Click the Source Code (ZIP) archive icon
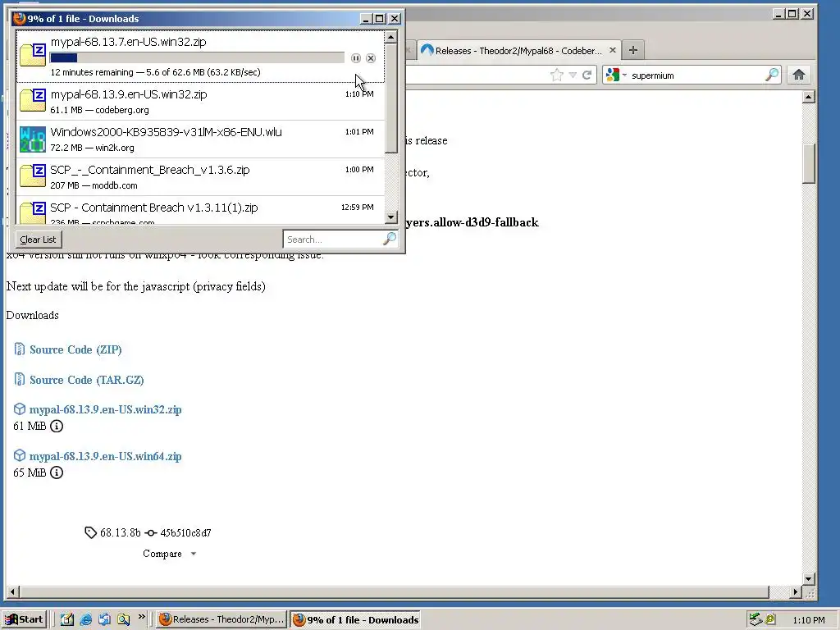Image resolution: width=840 pixels, height=630 pixels. point(20,349)
